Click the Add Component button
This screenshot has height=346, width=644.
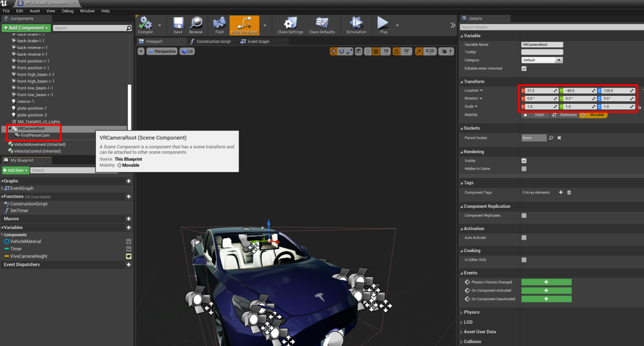tap(26, 28)
